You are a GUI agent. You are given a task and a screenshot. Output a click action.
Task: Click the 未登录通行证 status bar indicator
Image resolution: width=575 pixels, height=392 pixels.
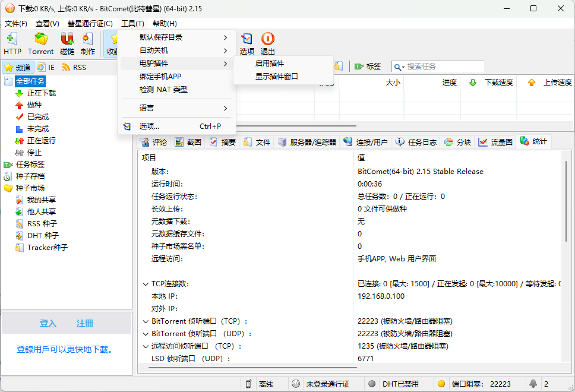pos(321,384)
